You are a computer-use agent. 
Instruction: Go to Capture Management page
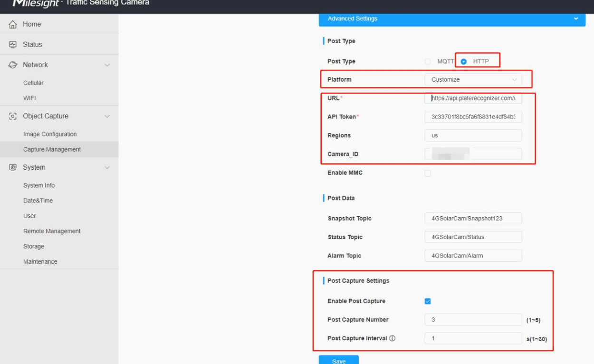pos(52,150)
